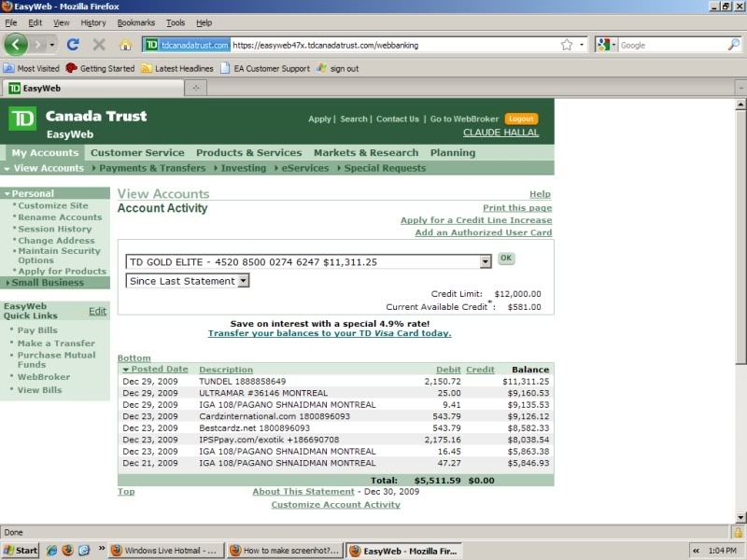
Task: Open the Windows Start button
Action: pyautogui.click(x=20, y=551)
